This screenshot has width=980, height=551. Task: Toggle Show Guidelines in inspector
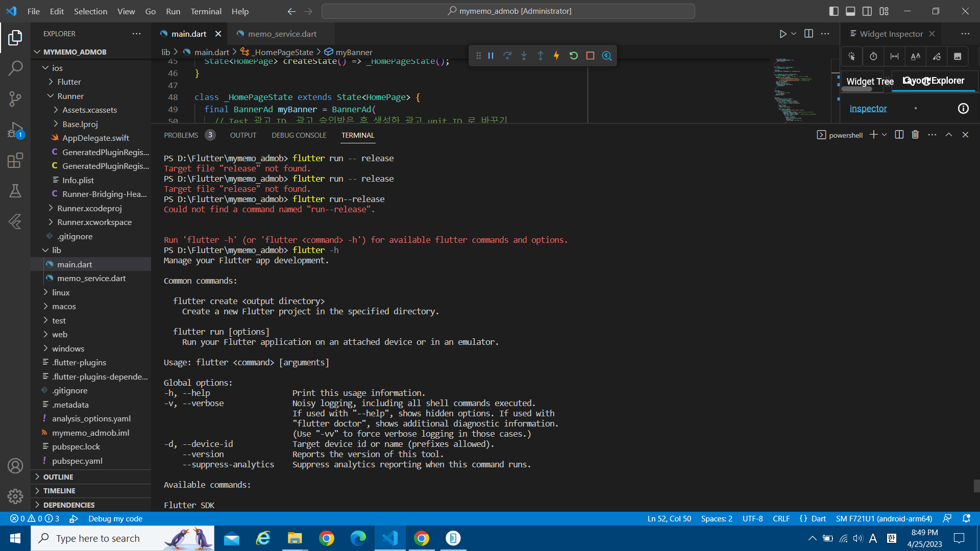[895, 56]
